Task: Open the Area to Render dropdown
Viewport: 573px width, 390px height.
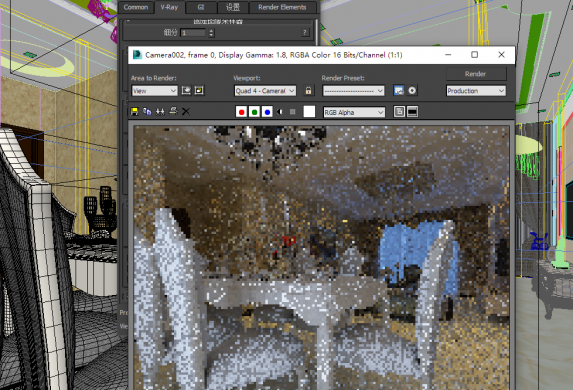Action: point(155,91)
